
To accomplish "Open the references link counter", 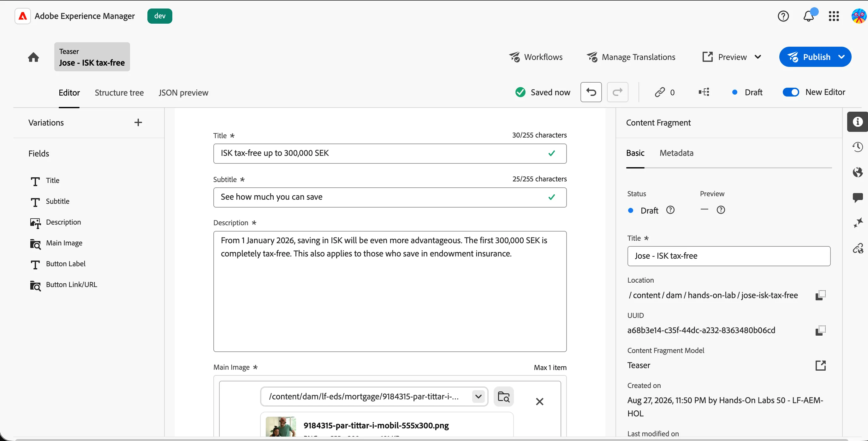I will point(664,92).
